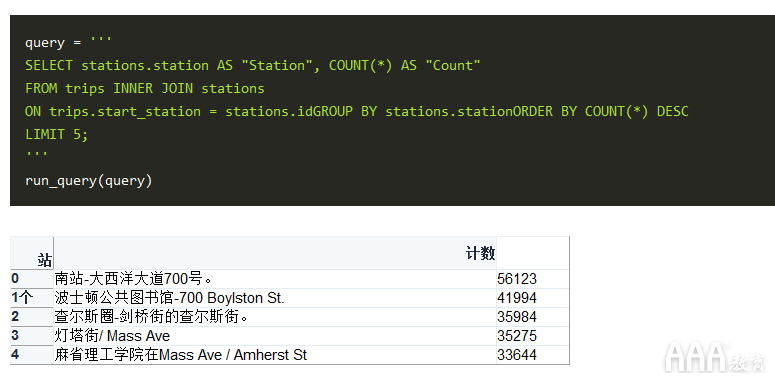The height and width of the screenshot is (378, 775).
Task: Click the query = ''' opening line
Action: point(68,42)
